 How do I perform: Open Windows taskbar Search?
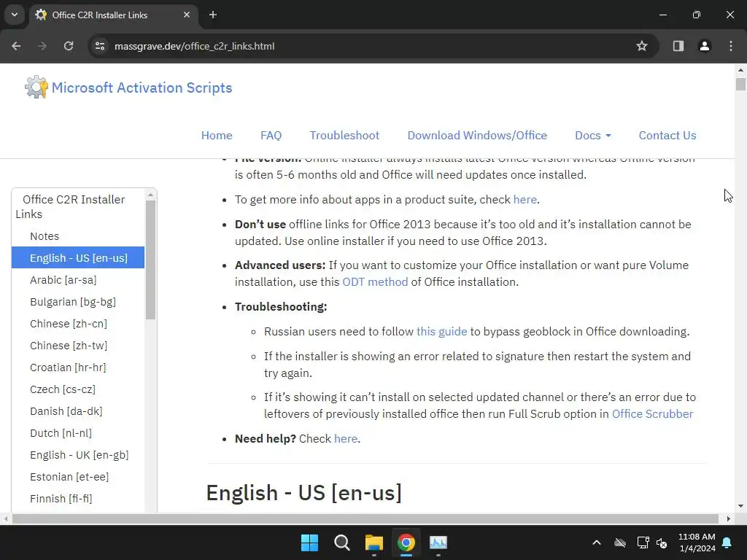pos(341,542)
